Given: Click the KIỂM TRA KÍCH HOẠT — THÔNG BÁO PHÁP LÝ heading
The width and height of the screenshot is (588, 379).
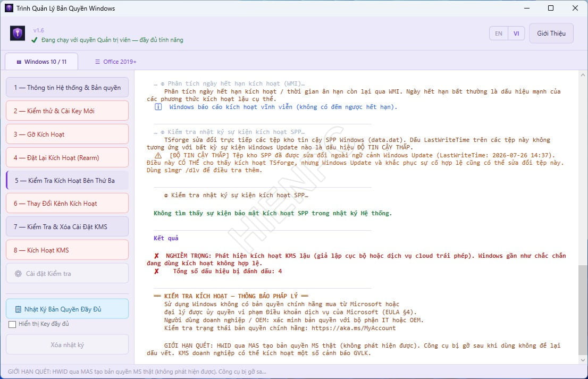Looking at the screenshot, I should click(231, 296).
